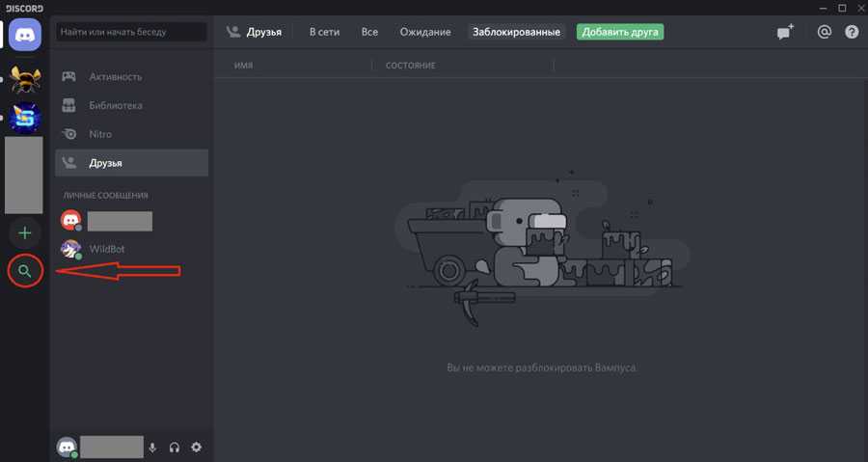Click the Discord home logo icon

25,35
